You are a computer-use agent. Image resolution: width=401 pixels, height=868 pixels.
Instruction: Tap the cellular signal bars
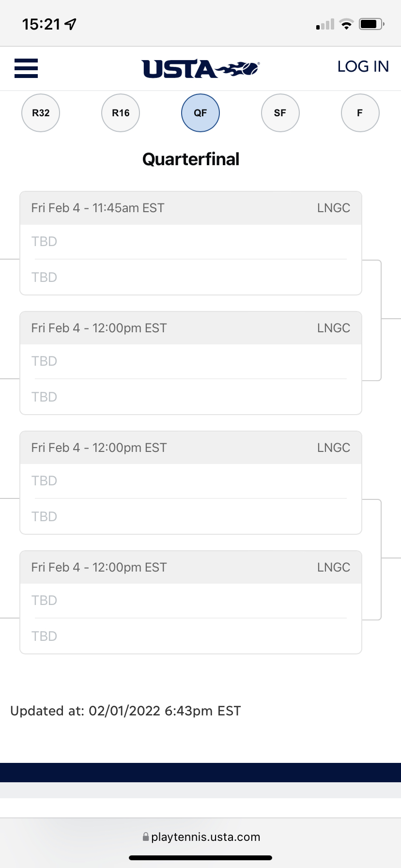point(325,25)
